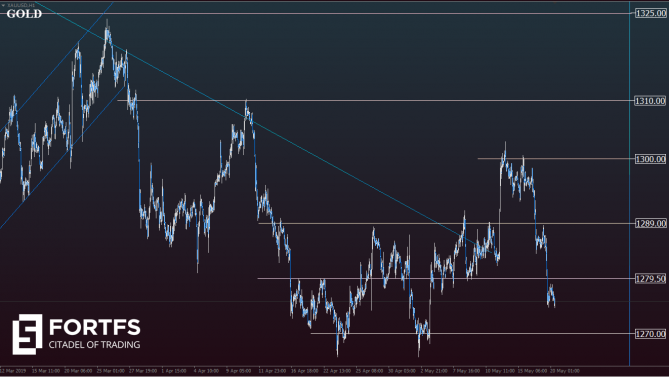Click the Citadel of Trading tagline
Image resolution: width=669 pixels, height=377 pixels.
tap(94, 345)
